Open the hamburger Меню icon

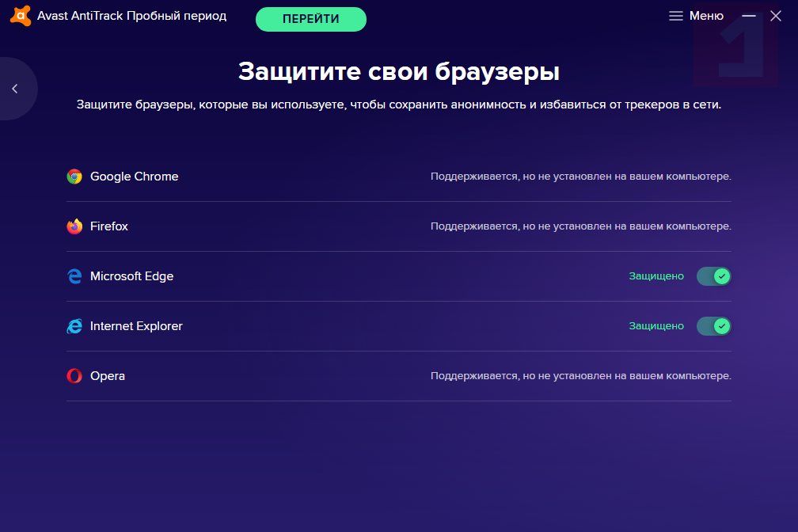[x=676, y=16]
